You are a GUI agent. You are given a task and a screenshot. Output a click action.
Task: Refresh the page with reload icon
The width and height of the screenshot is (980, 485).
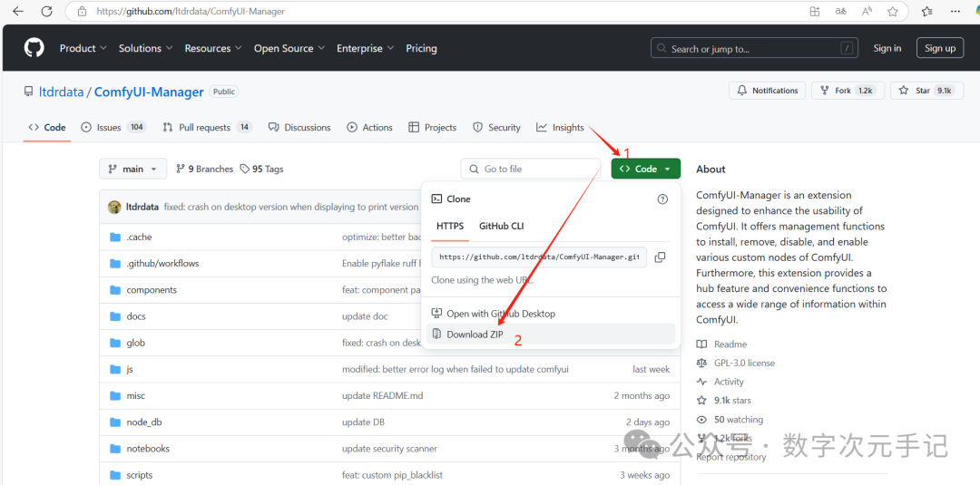coord(47,12)
